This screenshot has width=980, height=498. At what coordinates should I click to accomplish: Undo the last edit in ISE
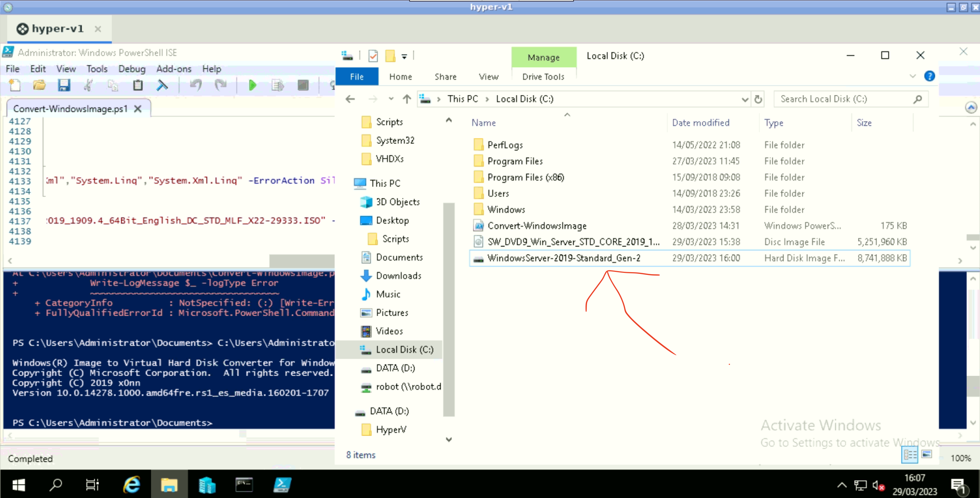tap(195, 85)
